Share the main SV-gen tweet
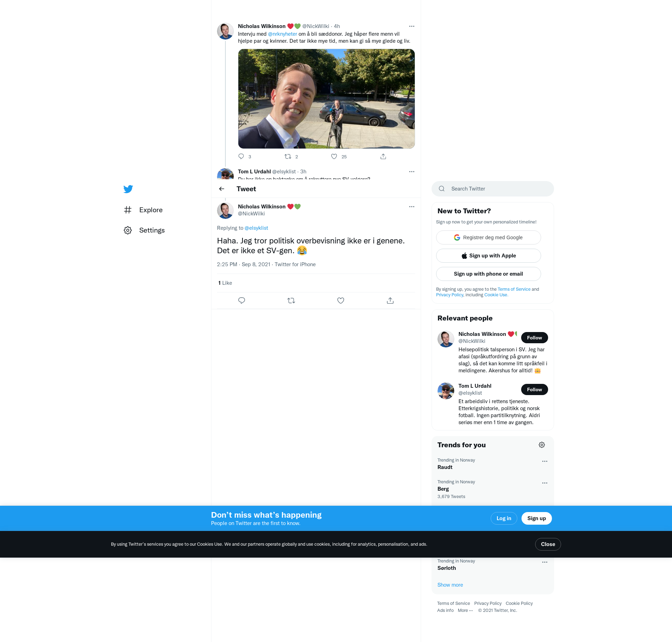The width and height of the screenshot is (672, 642). 390,301
